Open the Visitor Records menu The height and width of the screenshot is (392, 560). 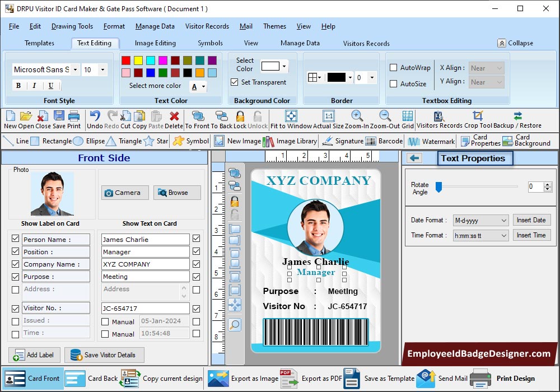coord(207,26)
